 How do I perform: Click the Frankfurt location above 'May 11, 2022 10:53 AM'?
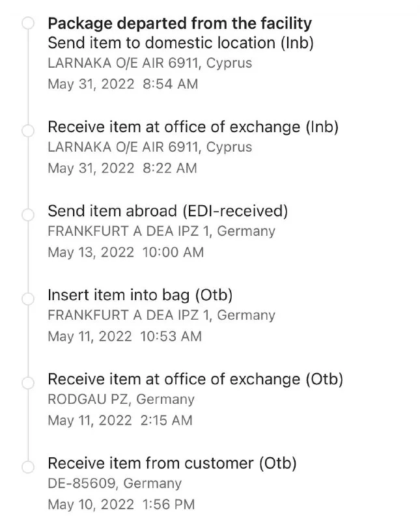(x=161, y=315)
